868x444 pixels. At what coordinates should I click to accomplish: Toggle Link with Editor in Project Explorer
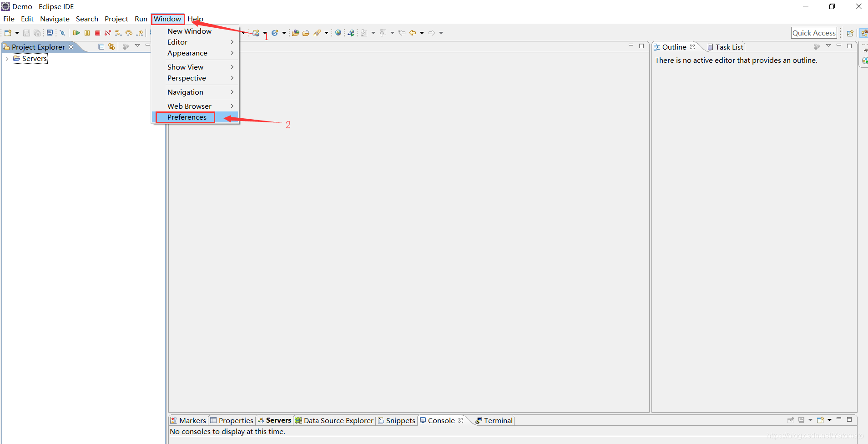click(111, 47)
